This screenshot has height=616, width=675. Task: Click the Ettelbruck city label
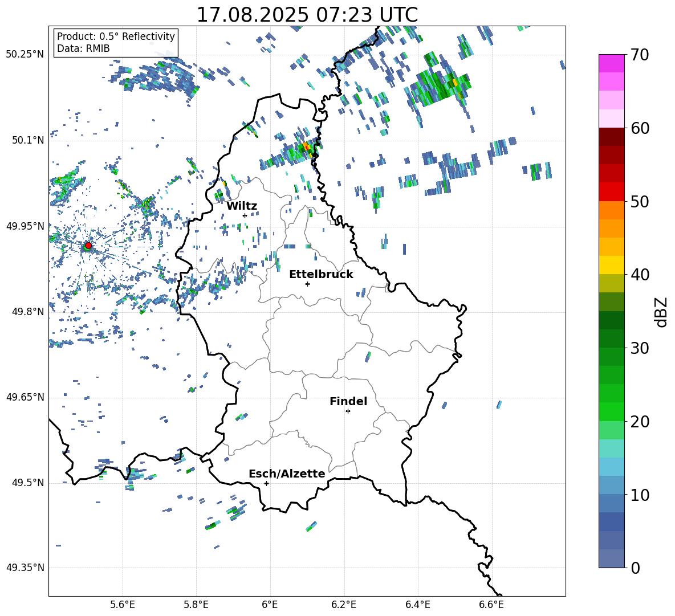pos(321,275)
